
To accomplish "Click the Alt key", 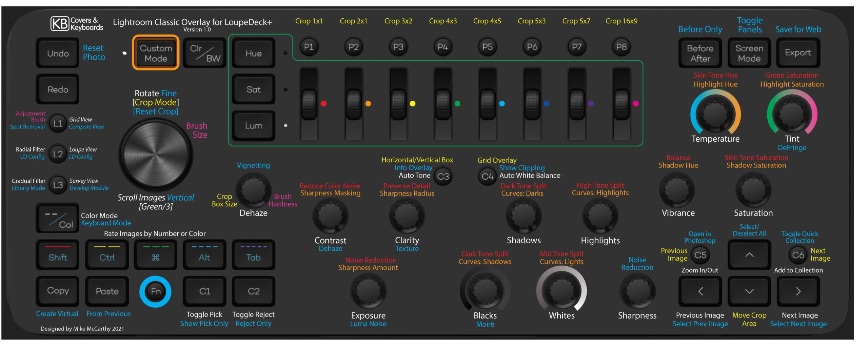I will click(x=204, y=255).
